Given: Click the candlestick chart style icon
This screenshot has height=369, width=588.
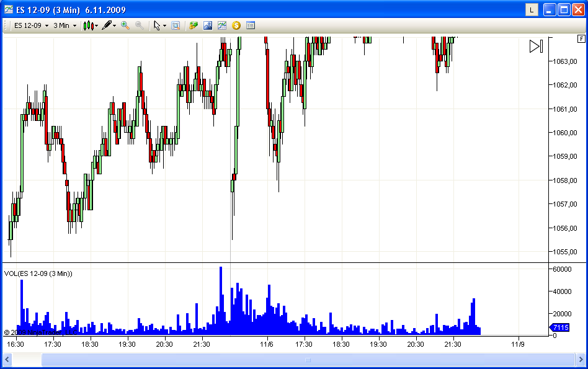Looking at the screenshot, I should coord(89,25).
